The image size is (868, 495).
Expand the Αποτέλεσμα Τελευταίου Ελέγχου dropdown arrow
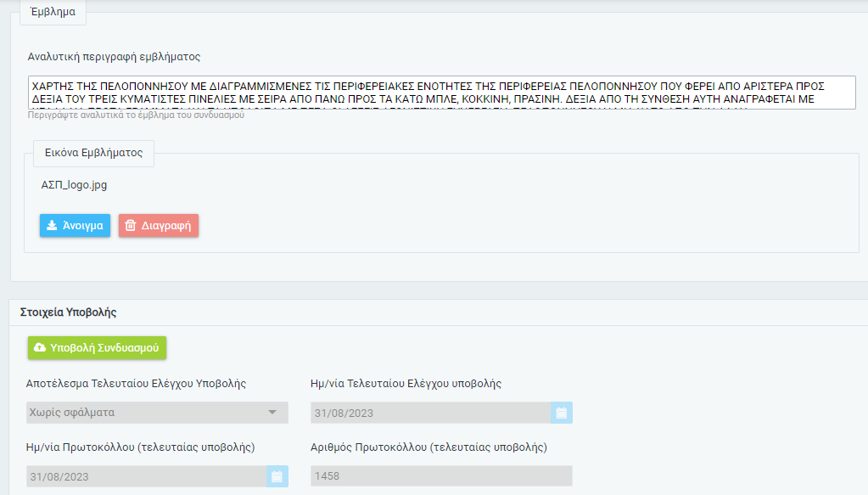click(272, 413)
